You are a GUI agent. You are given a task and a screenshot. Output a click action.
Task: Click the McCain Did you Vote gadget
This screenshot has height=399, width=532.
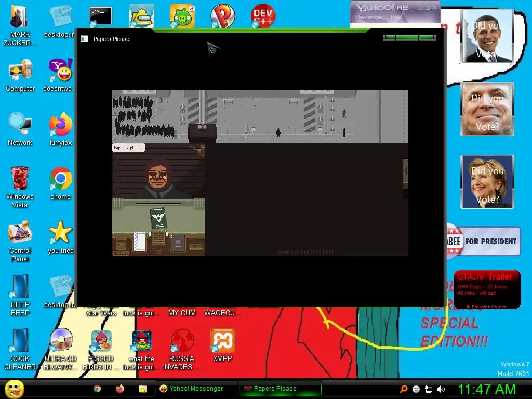click(x=487, y=109)
